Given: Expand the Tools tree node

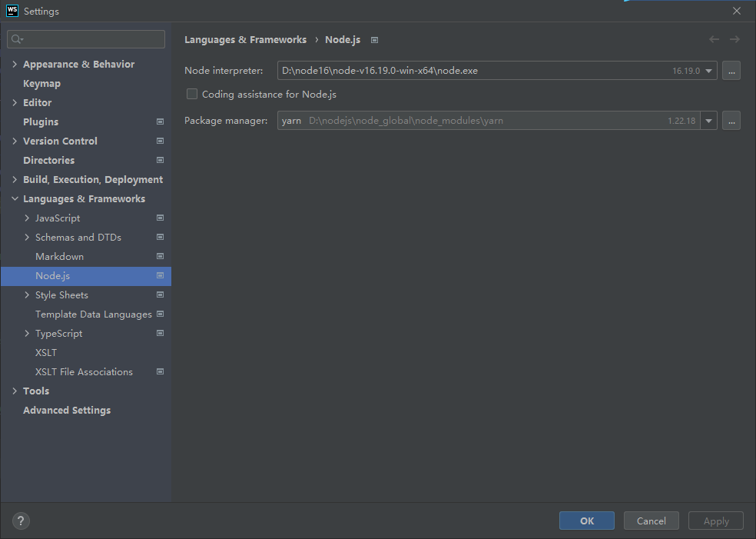Looking at the screenshot, I should [14, 391].
